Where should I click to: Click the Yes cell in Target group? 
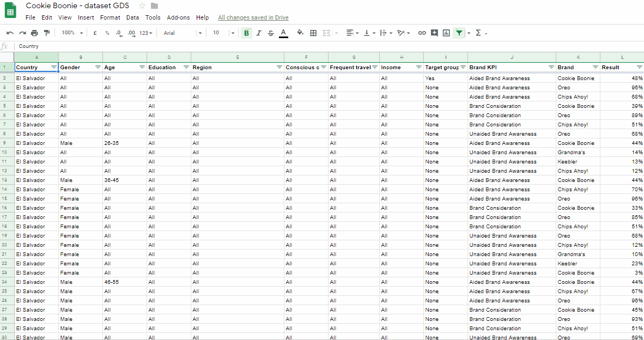pyautogui.click(x=446, y=78)
